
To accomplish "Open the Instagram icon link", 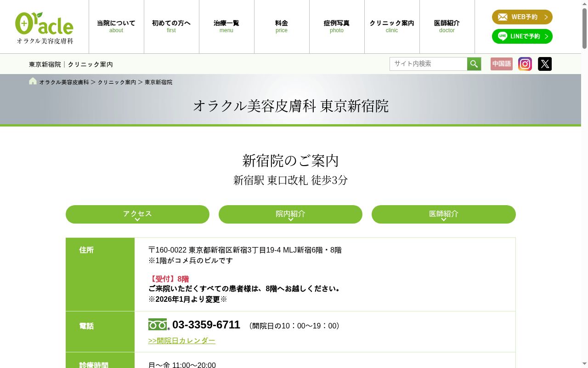I will tap(525, 64).
